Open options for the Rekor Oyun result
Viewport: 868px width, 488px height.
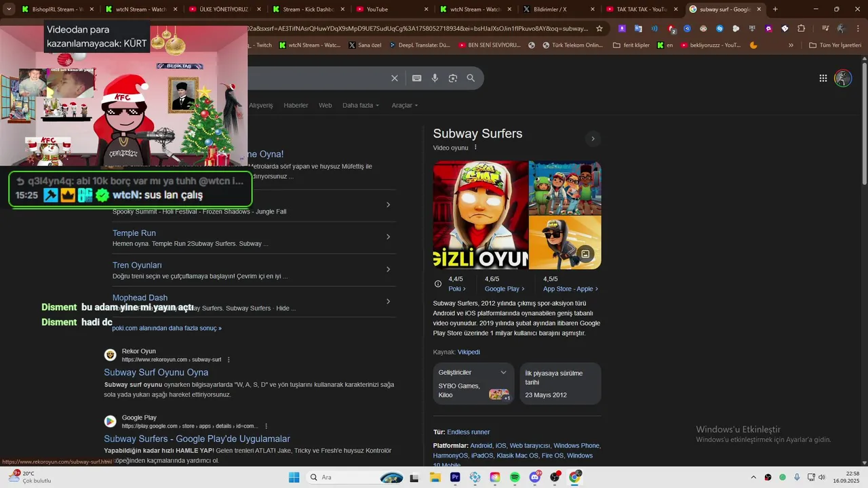[x=229, y=360]
